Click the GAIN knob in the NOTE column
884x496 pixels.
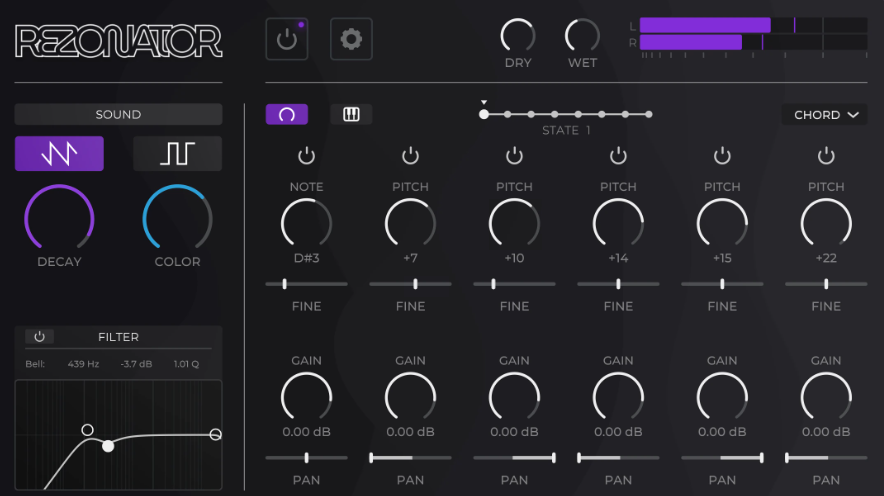pos(307,397)
